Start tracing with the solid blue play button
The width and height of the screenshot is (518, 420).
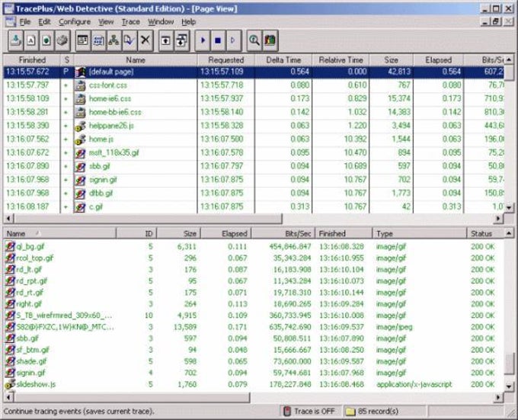point(203,40)
